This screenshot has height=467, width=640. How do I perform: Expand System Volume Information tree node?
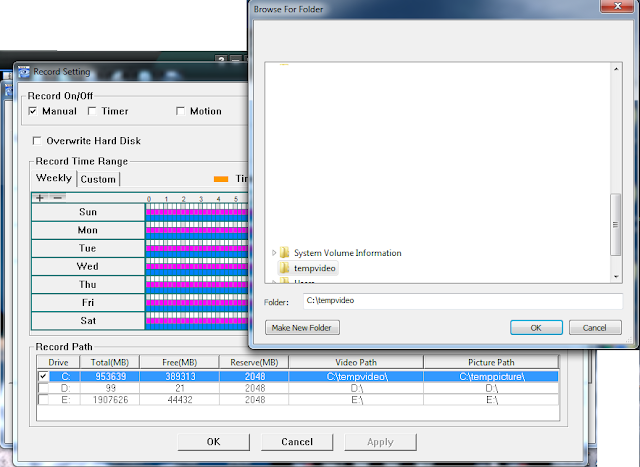tap(274, 253)
